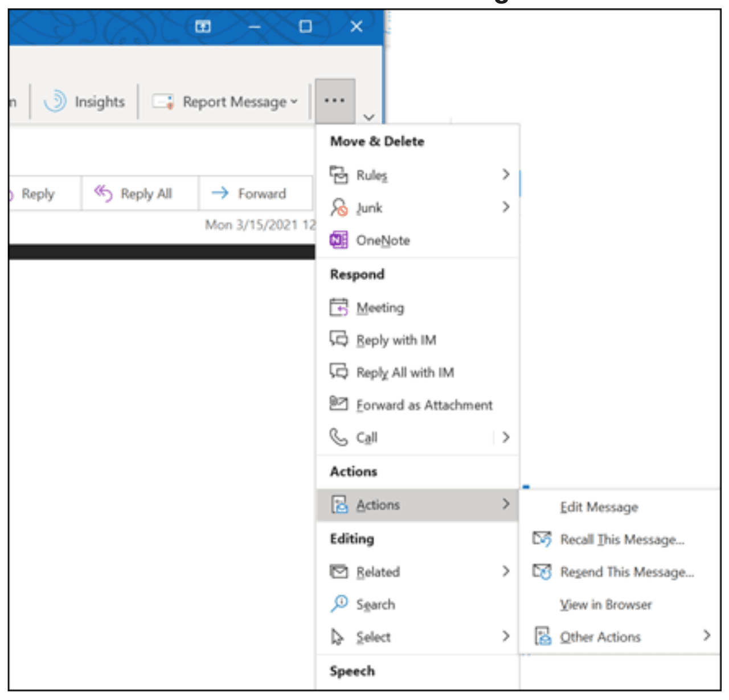The image size is (729, 700).
Task: Select Resend This Message
Action: [626, 572]
